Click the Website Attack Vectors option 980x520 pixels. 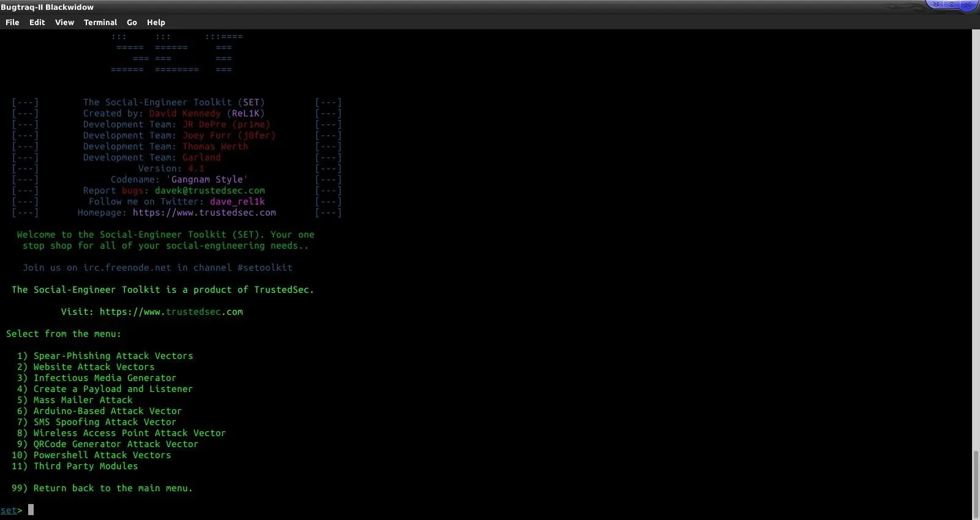94,367
